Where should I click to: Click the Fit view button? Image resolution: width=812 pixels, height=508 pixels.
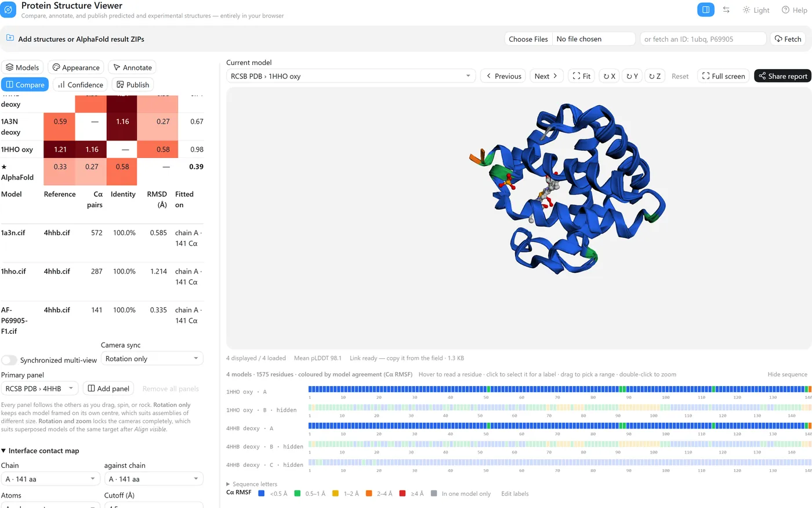point(581,76)
